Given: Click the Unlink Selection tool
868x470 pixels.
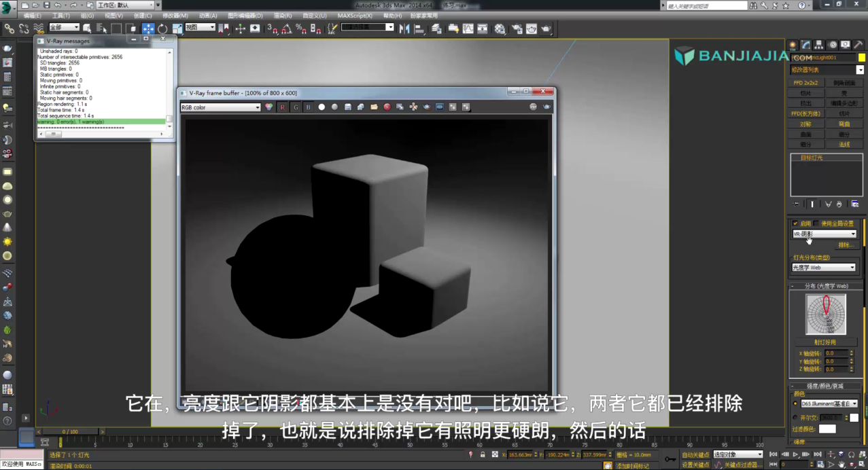Looking at the screenshot, I should point(24,29).
